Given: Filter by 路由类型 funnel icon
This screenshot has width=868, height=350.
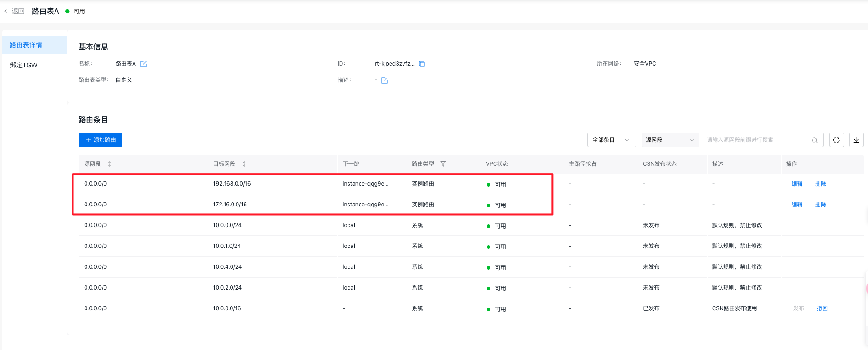Looking at the screenshot, I should point(443,164).
